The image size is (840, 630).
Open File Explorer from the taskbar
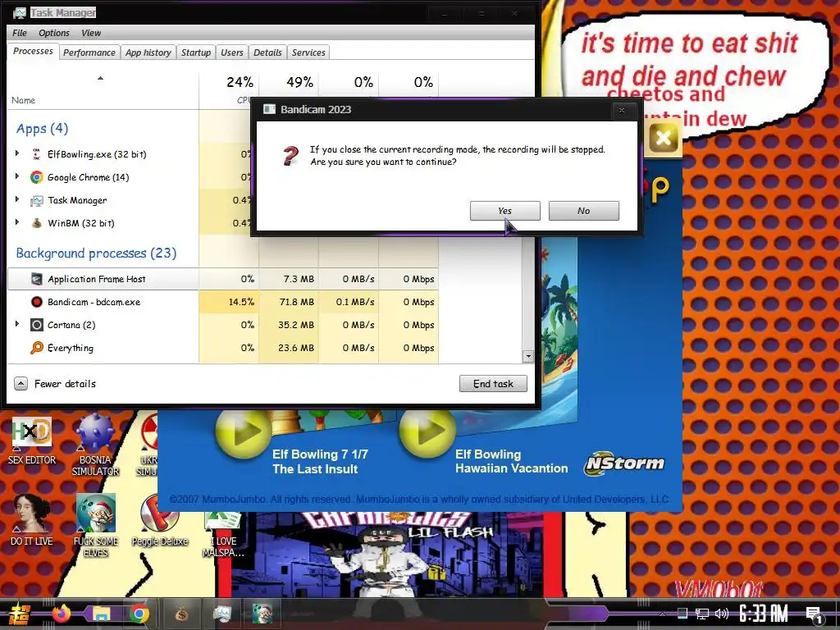click(x=101, y=614)
